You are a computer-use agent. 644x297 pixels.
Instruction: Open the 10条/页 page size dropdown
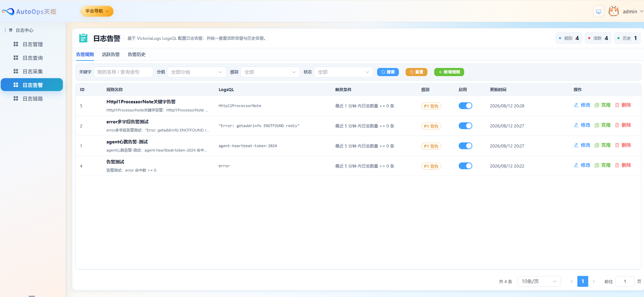[539, 281]
